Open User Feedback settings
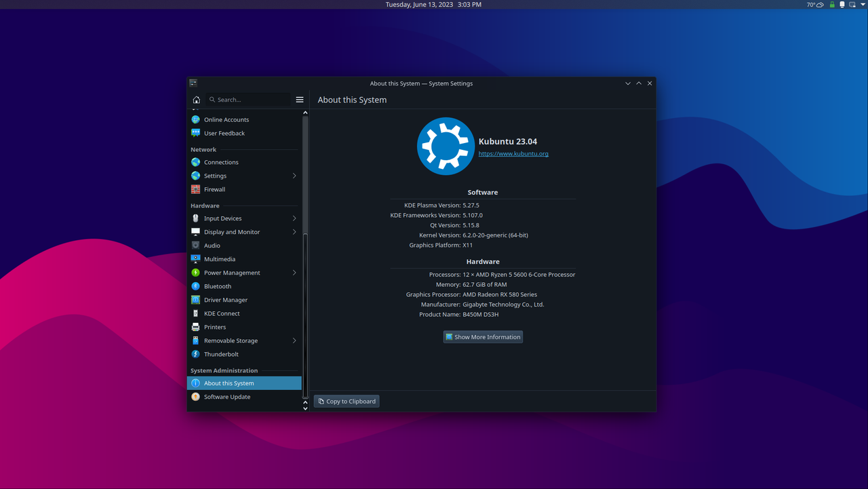 pos(244,133)
